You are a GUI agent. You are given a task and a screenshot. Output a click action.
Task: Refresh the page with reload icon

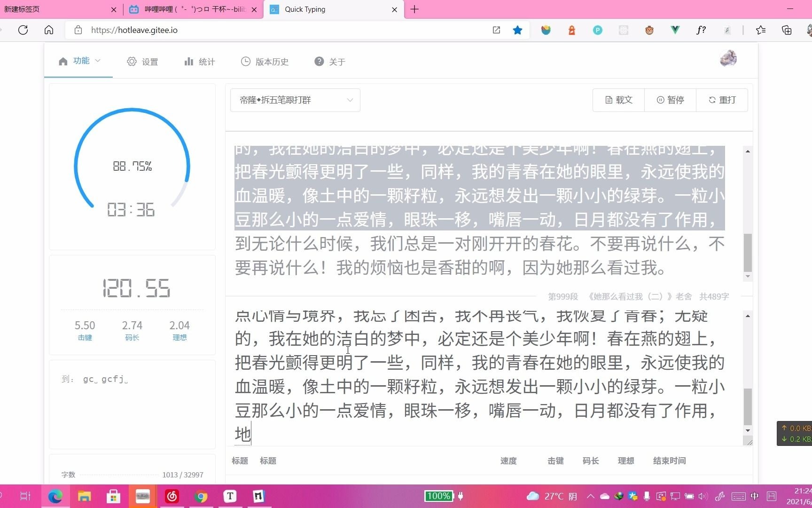pyautogui.click(x=23, y=30)
